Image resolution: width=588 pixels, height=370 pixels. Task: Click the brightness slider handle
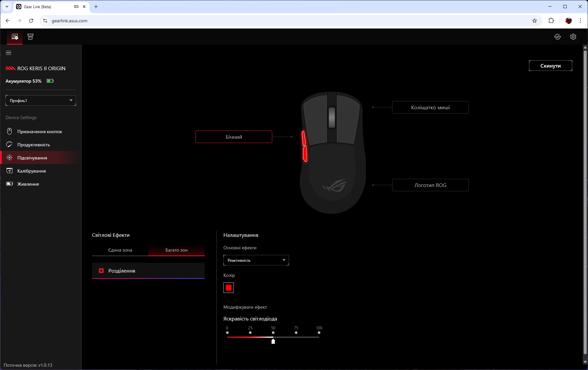(273, 341)
